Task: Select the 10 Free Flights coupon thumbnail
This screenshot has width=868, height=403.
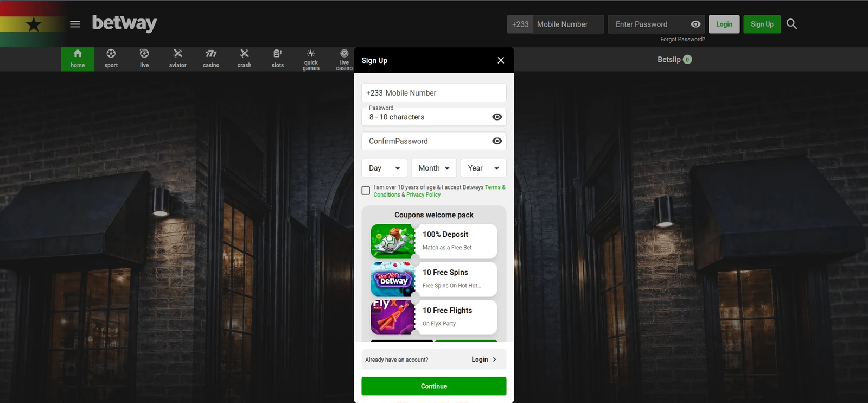Action: (393, 317)
